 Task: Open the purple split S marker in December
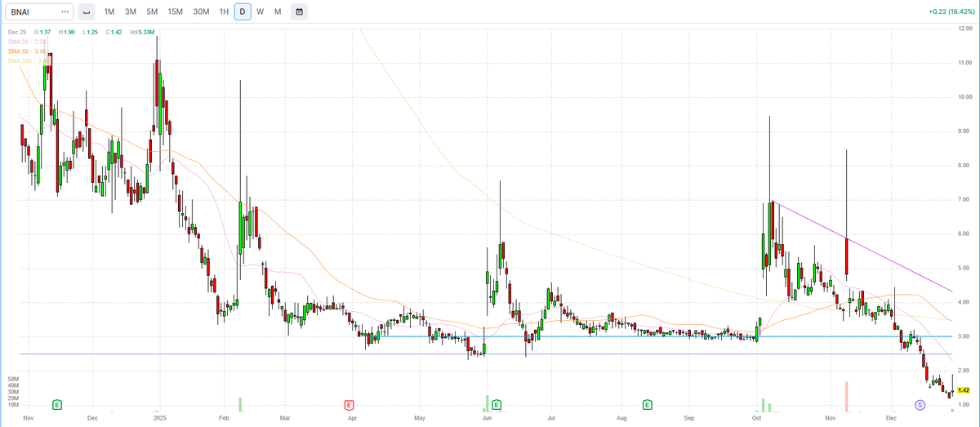point(920,405)
